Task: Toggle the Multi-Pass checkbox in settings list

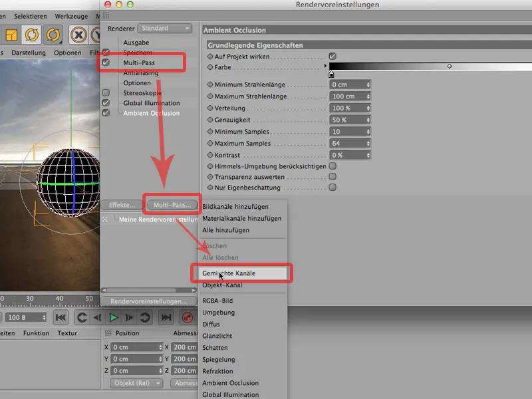Action: click(106, 63)
